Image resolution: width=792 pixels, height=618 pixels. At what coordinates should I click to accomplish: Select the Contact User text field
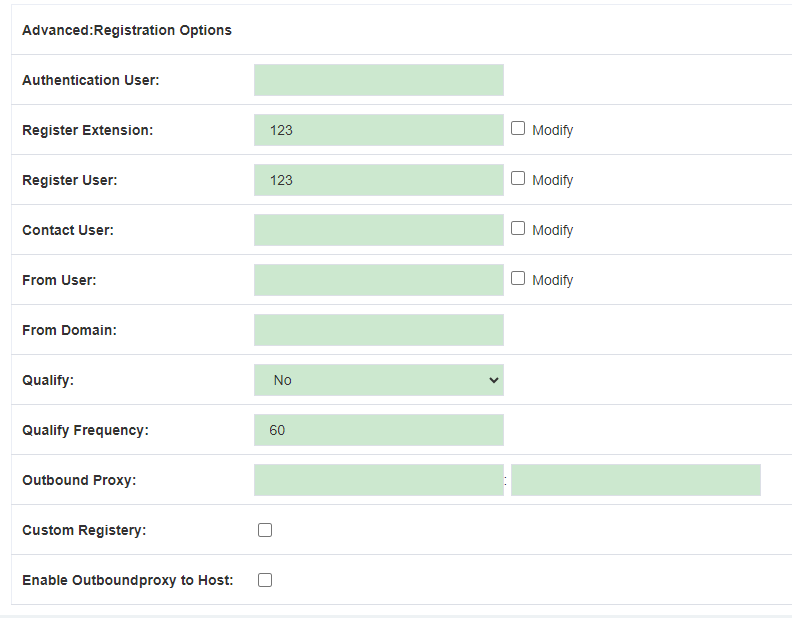[x=379, y=230]
